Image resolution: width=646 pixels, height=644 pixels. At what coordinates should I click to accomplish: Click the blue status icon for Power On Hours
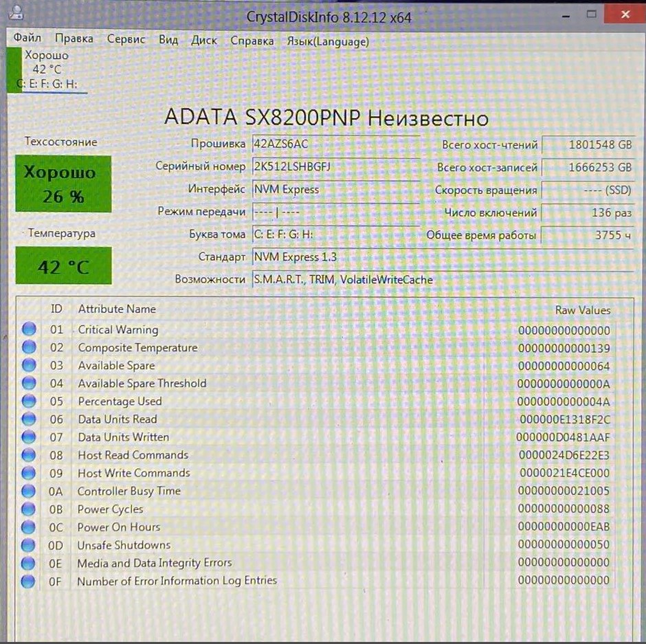pyautogui.click(x=28, y=526)
